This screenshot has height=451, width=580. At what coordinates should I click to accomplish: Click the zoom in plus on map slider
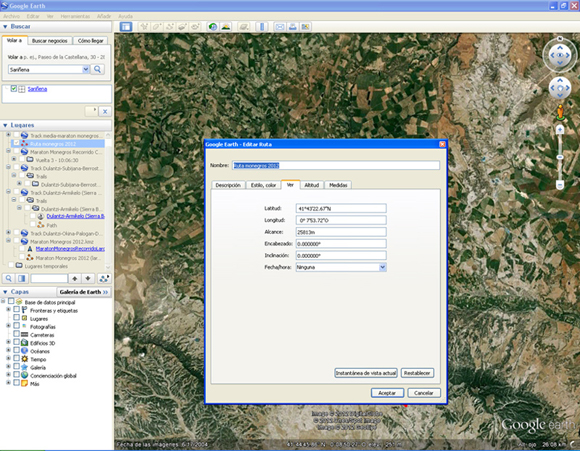pos(560,129)
